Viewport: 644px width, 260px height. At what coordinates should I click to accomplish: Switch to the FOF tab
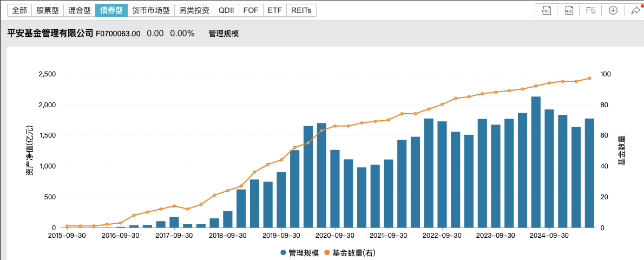click(251, 10)
